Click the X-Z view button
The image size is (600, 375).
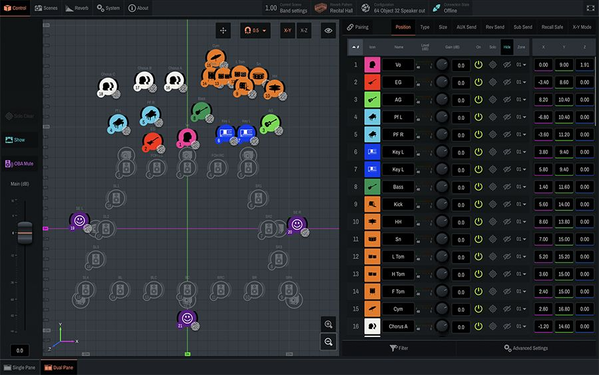(x=304, y=31)
